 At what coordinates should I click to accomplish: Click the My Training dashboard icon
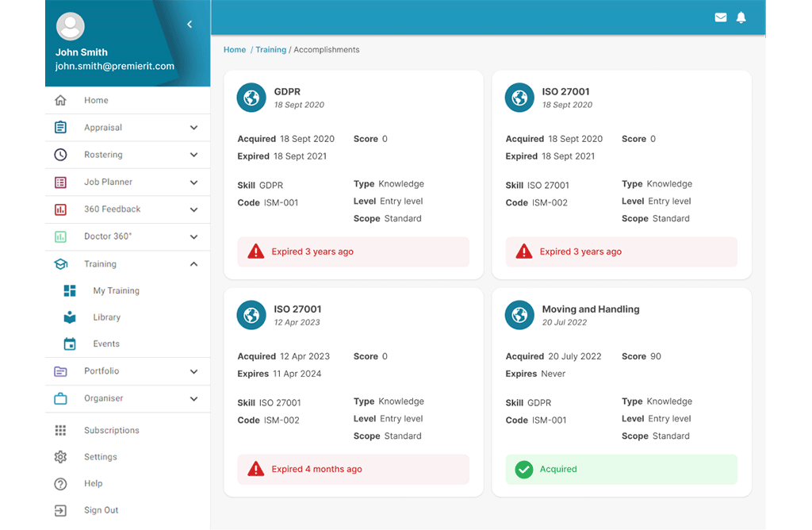tap(70, 290)
